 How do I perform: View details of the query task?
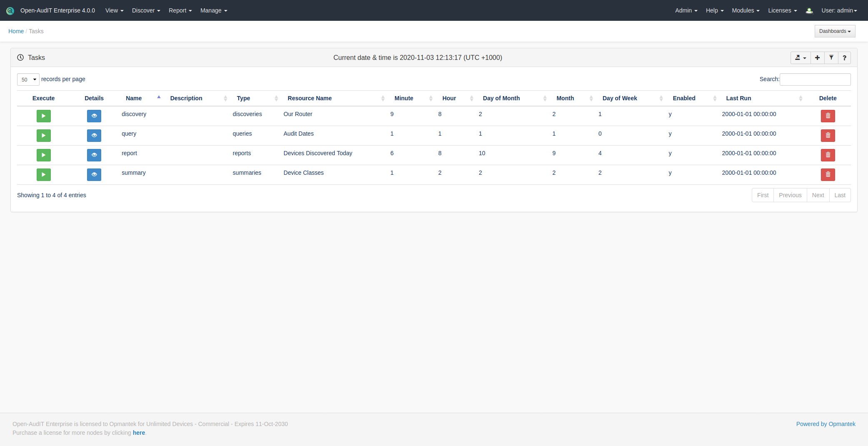(94, 136)
